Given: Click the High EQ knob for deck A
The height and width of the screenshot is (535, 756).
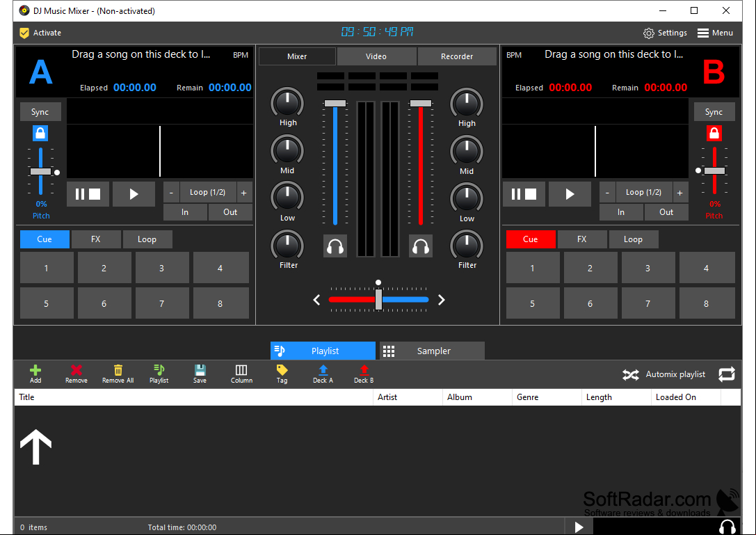Looking at the screenshot, I should click(x=287, y=103).
